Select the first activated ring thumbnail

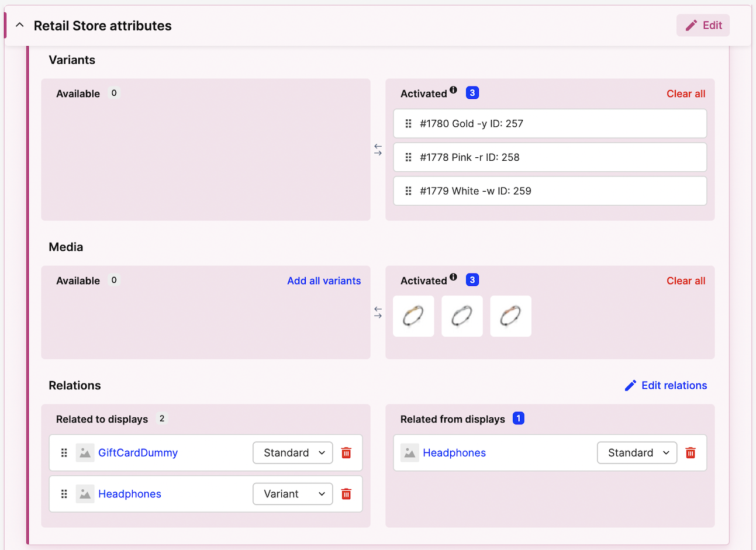tap(413, 316)
